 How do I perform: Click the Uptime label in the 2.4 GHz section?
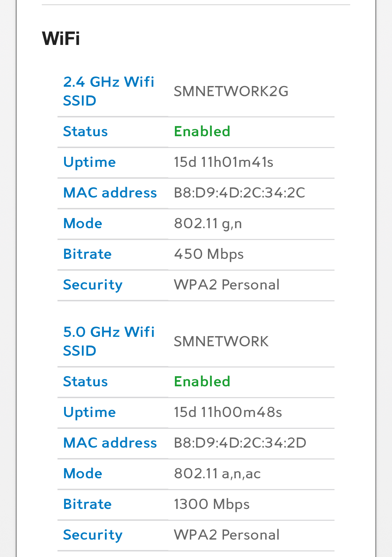(90, 162)
